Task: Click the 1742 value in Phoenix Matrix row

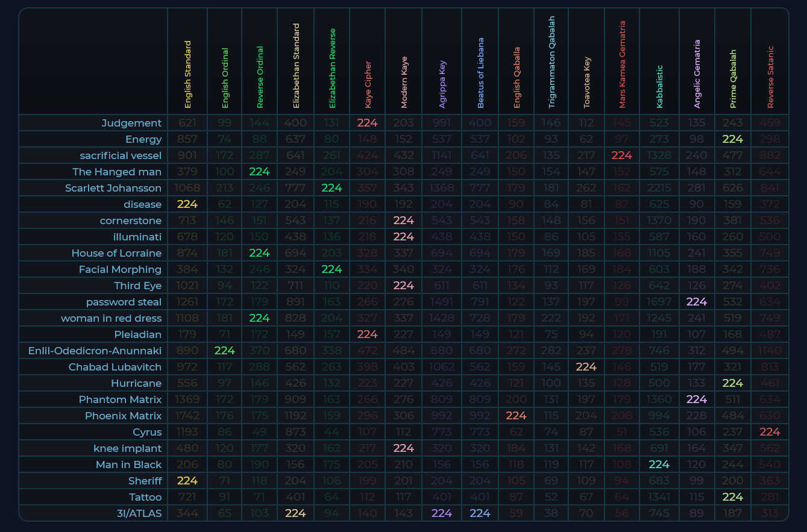Action: (x=187, y=416)
